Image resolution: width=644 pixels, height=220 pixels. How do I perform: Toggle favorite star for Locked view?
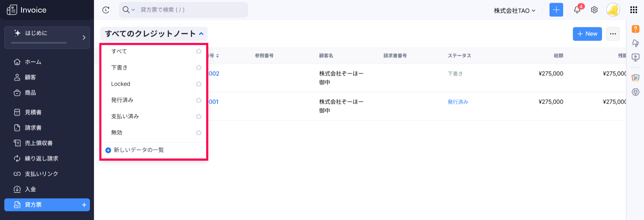coord(199,84)
